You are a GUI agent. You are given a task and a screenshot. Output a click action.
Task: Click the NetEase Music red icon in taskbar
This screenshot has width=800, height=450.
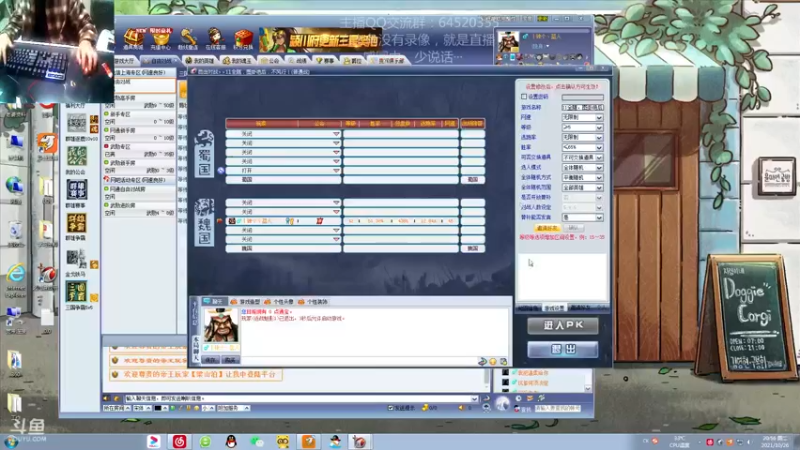click(179, 441)
